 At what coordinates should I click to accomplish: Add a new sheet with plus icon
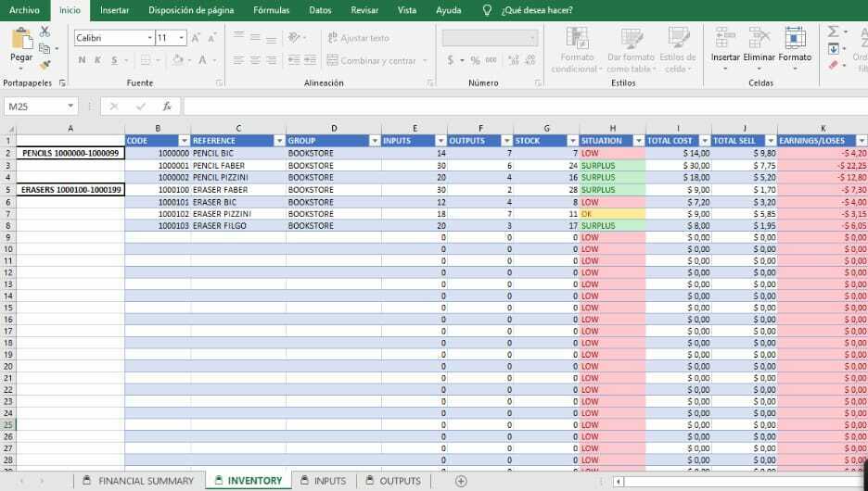click(461, 481)
